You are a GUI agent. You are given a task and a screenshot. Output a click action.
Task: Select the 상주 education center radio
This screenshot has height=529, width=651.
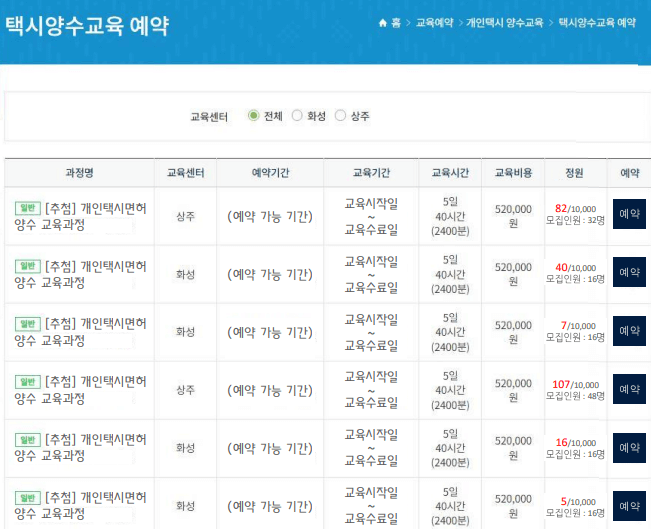click(340, 115)
